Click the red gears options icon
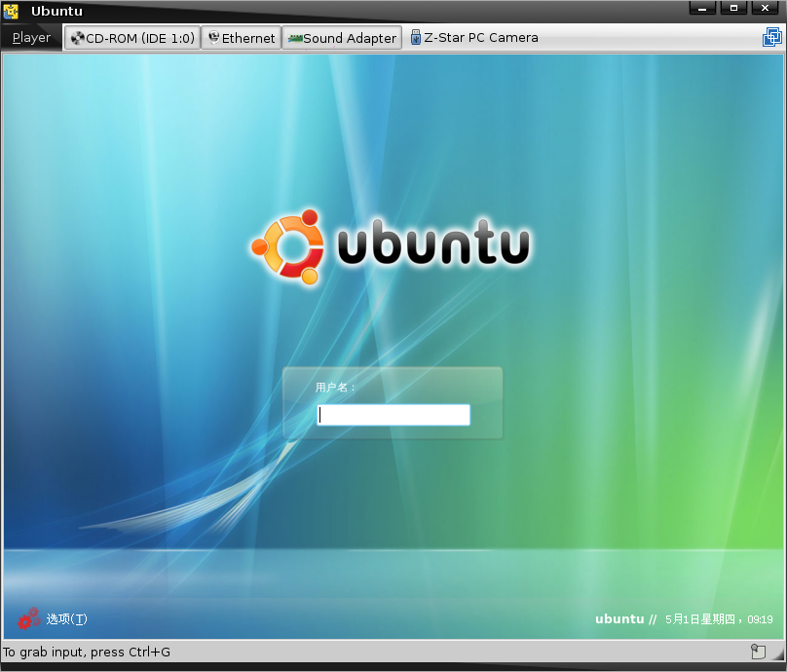The height and width of the screenshot is (672, 787). click(29, 618)
